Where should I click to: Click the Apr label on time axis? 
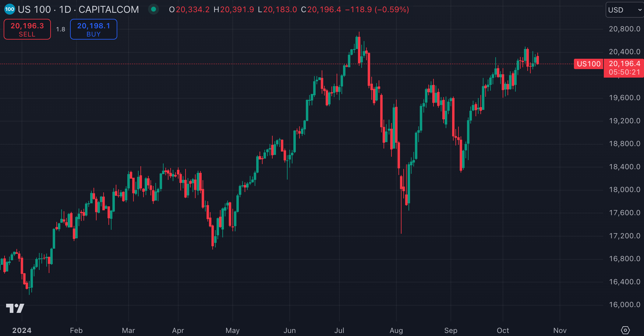(x=178, y=331)
